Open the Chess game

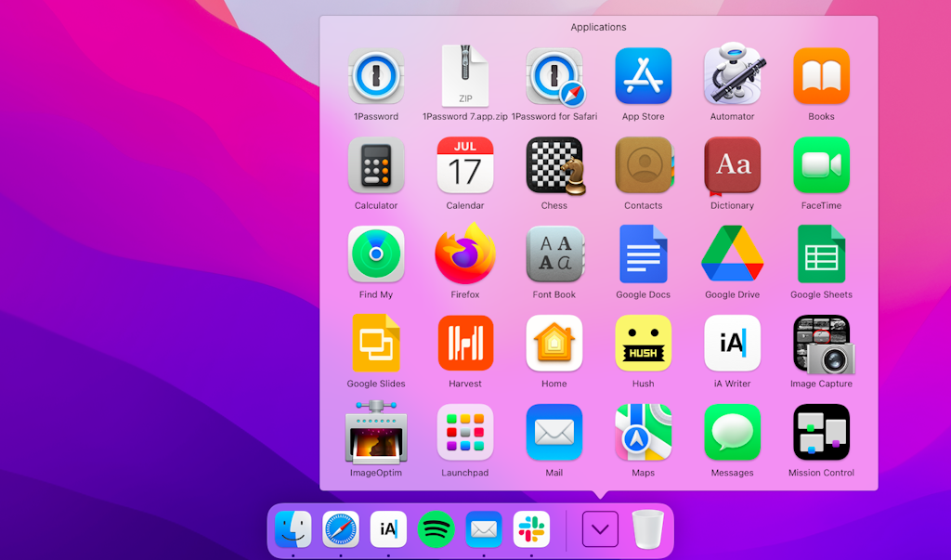tap(554, 167)
